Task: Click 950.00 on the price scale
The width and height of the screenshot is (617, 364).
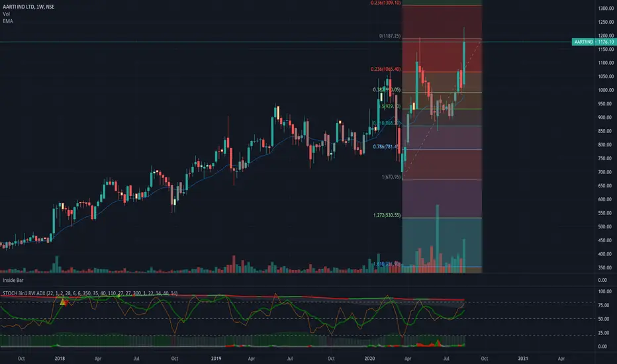Action: tap(606, 104)
